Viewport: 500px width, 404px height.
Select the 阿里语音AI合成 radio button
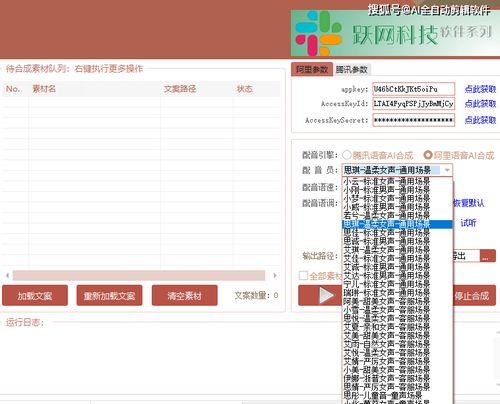(x=428, y=155)
